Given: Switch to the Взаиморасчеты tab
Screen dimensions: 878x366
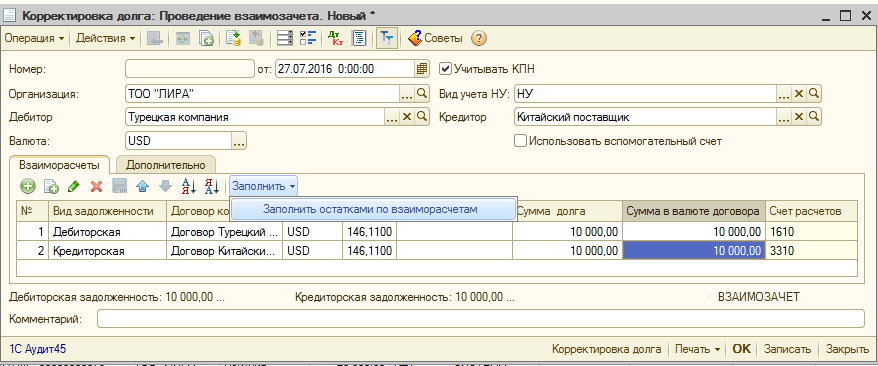Looking at the screenshot, I should click(59, 165).
